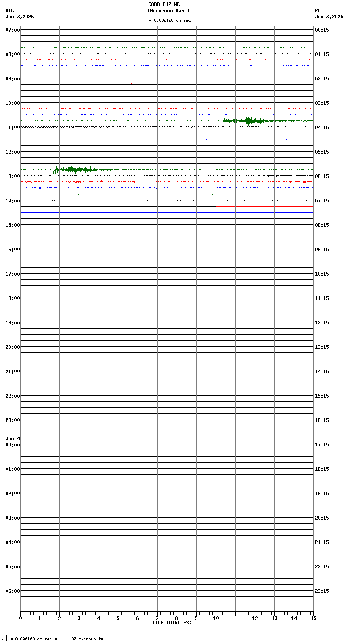Click the 13:00 UTC row label
The width and height of the screenshot is (346, 644).
pyautogui.click(x=13, y=176)
